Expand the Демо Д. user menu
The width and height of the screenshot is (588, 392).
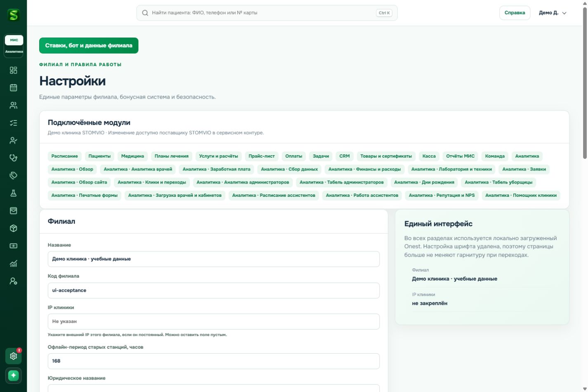[x=553, y=13]
